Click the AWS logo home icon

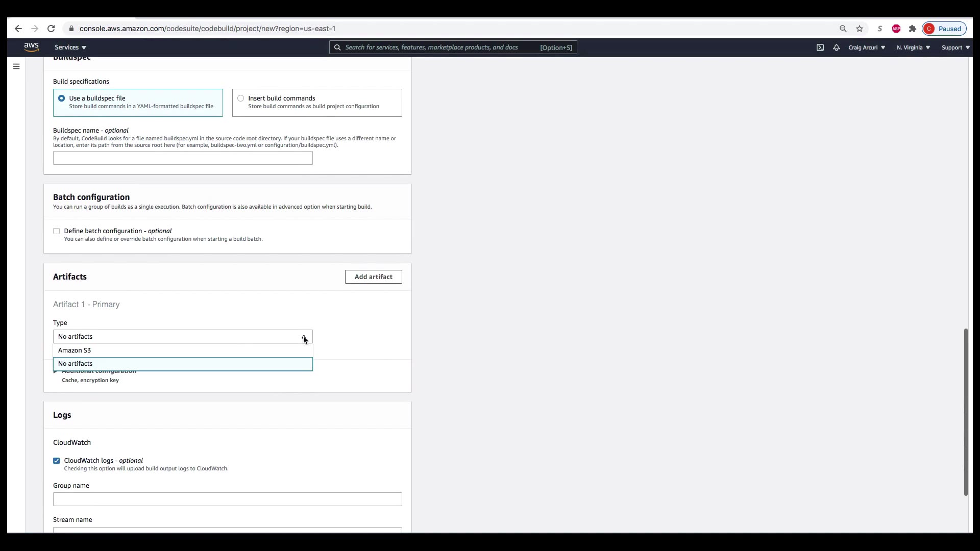click(x=31, y=47)
